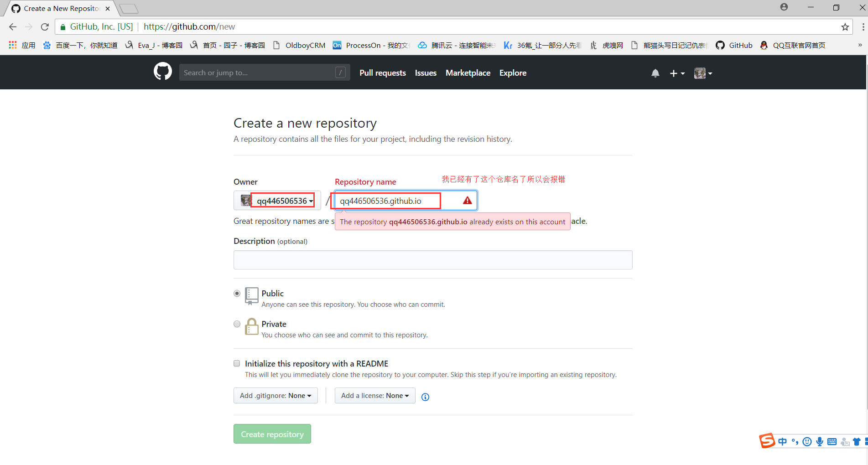Viewport: 868px width, 465px height.
Task: Click the Repository name input field
Action: pos(405,201)
